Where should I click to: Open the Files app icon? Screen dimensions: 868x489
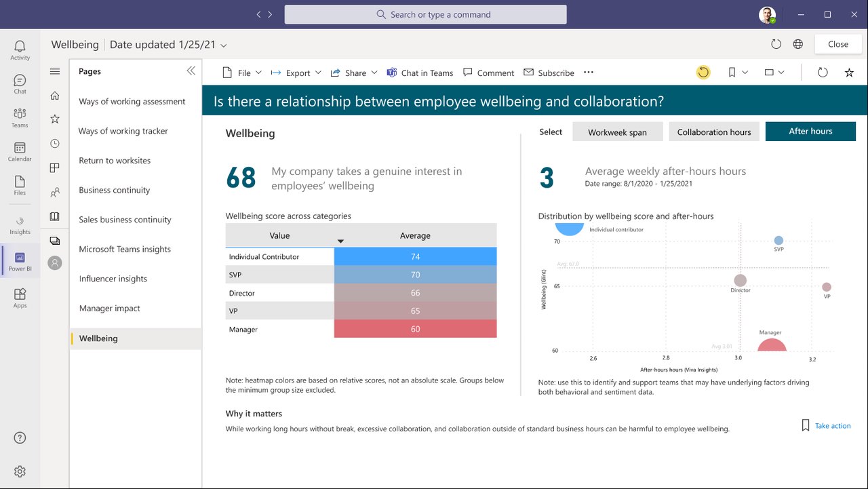point(20,185)
